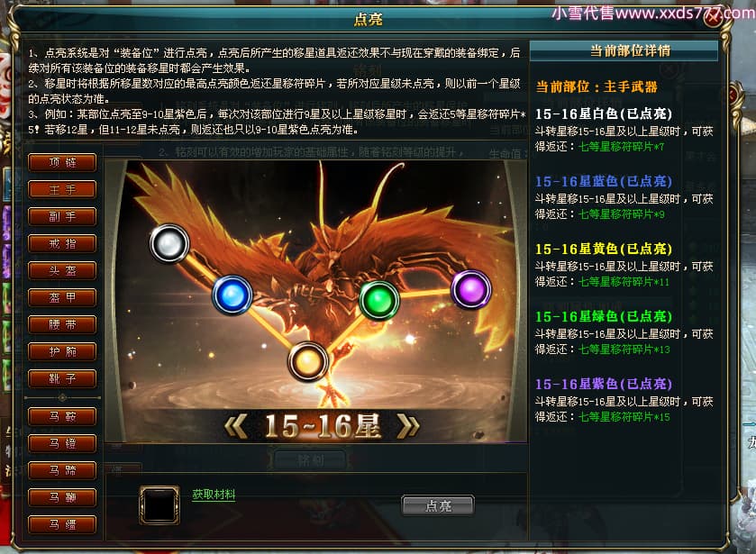Select the green star orb
The image size is (756, 554).
(x=379, y=300)
